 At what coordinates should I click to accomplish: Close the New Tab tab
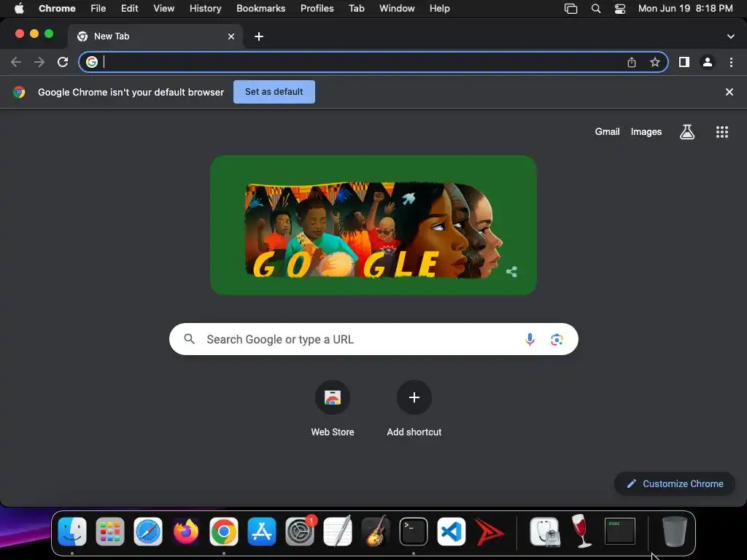click(231, 36)
